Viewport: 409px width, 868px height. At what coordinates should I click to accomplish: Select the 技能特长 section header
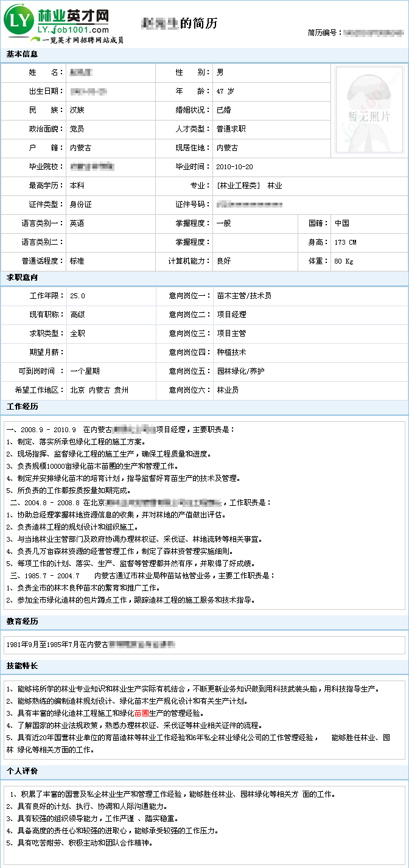(x=22, y=665)
